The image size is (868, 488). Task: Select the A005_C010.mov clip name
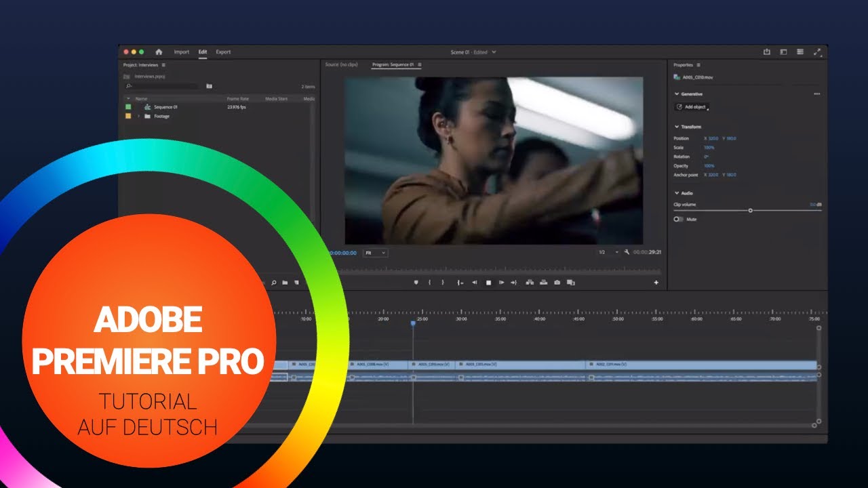click(x=698, y=77)
